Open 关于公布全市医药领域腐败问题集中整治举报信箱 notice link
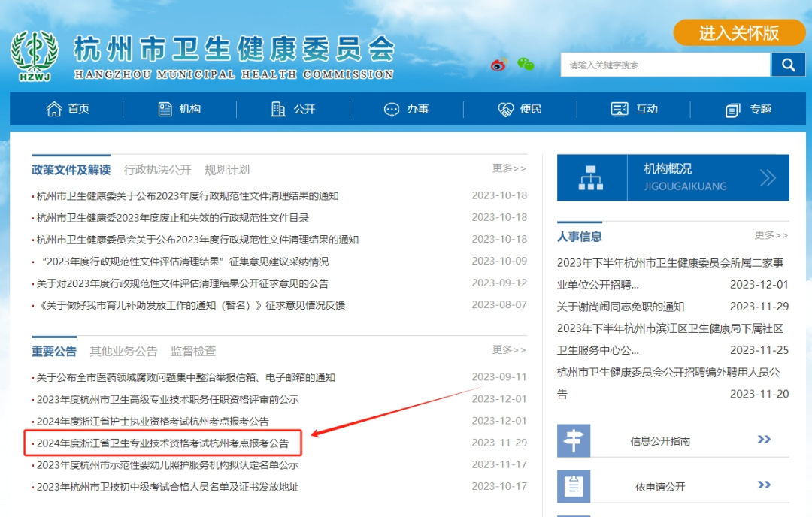Viewport: 812px width, 517px height. (186, 378)
